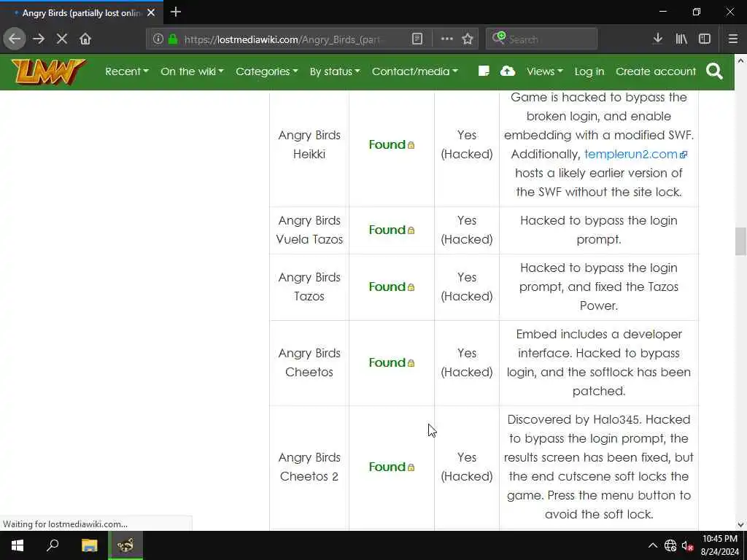
Task: Close the Angry Birds tab
Action: [151, 12]
